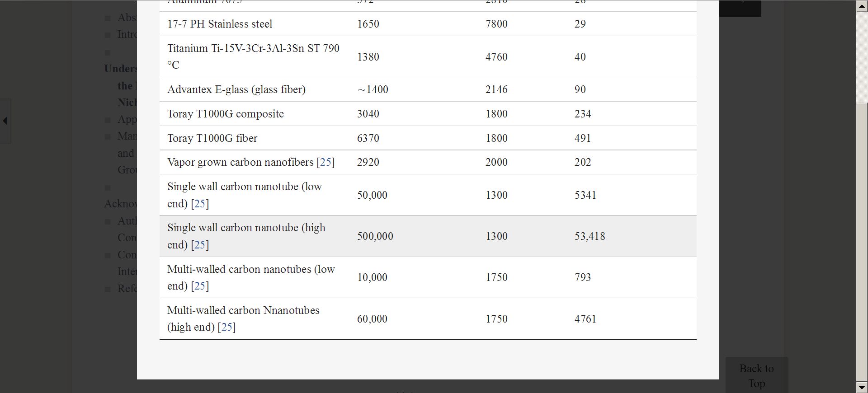Collapse the left side panel arrow
Screen dimensions: 868x393
point(5,121)
